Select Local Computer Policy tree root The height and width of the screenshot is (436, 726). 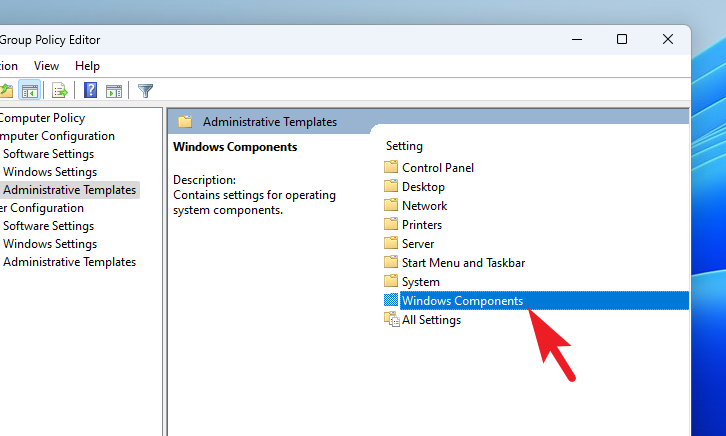(x=42, y=118)
